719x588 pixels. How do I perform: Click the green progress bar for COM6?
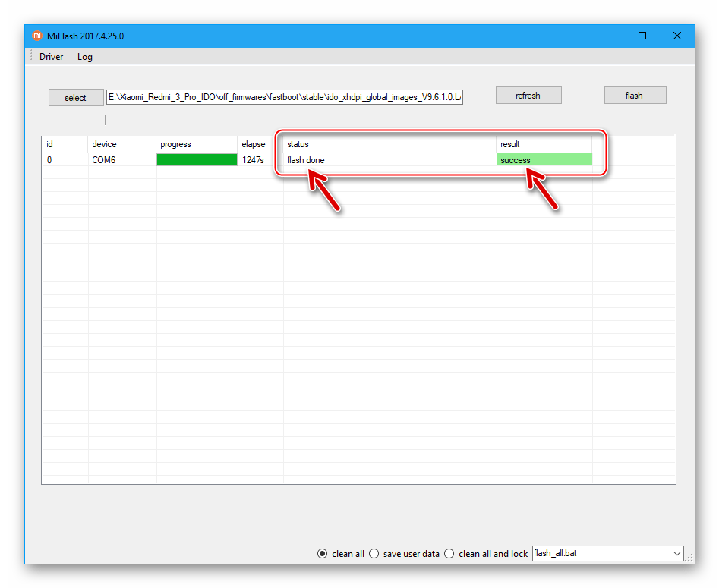click(197, 159)
